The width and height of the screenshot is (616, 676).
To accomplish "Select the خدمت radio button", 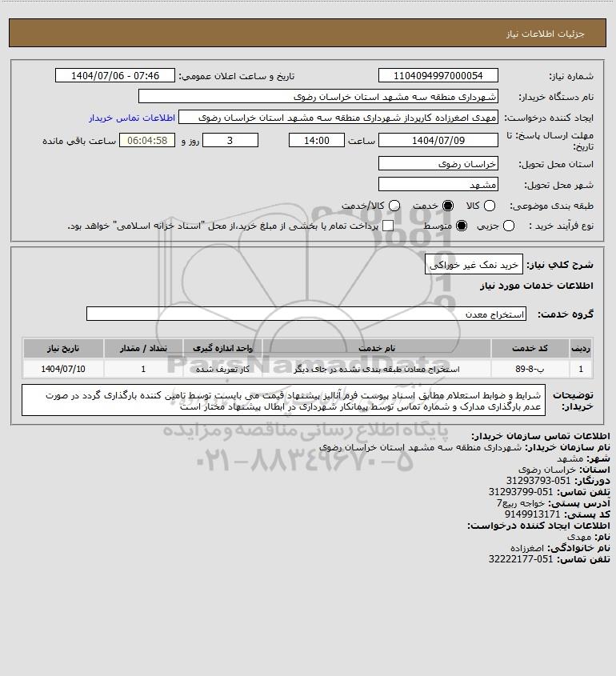I will pos(448,206).
